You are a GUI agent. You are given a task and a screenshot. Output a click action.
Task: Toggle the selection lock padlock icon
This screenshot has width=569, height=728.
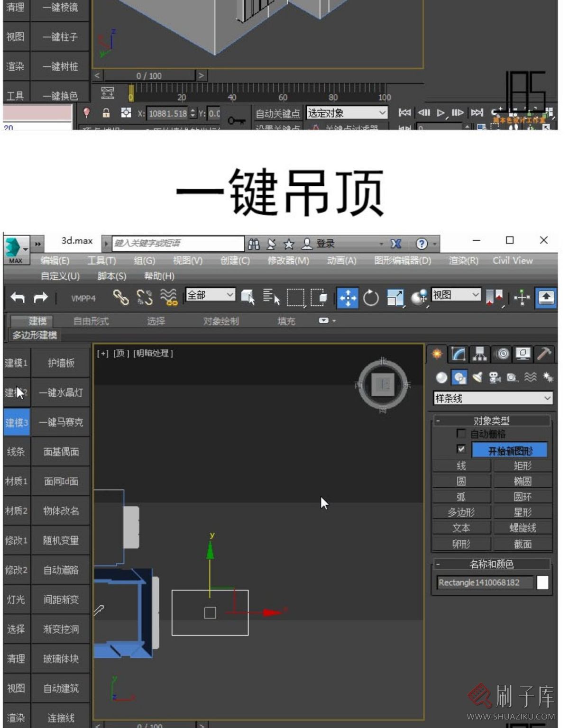(106, 113)
